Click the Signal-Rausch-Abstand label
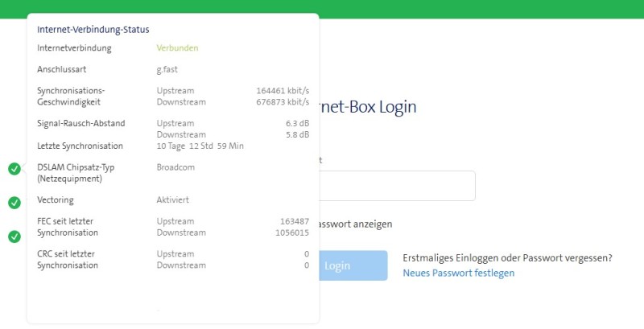 pyautogui.click(x=80, y=124)
